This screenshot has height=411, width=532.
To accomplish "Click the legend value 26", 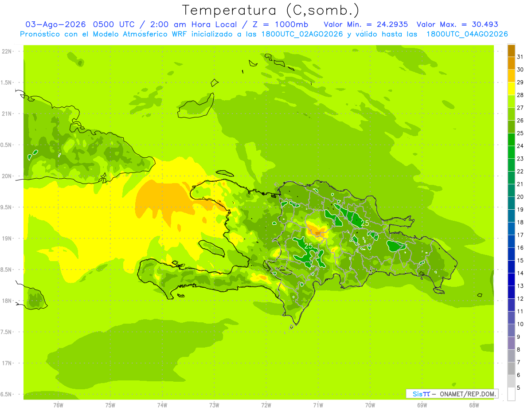I will 520,120.
